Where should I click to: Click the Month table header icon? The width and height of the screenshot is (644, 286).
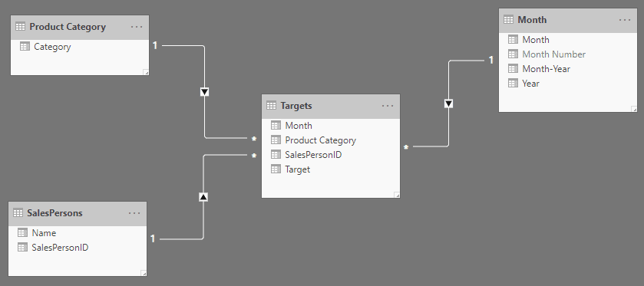(x=508, y=19)
